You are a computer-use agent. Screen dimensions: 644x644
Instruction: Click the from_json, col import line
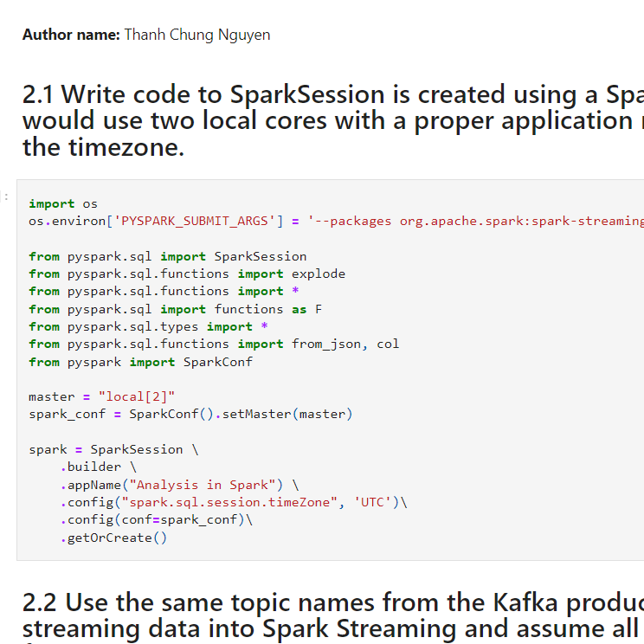click(214, 344)
